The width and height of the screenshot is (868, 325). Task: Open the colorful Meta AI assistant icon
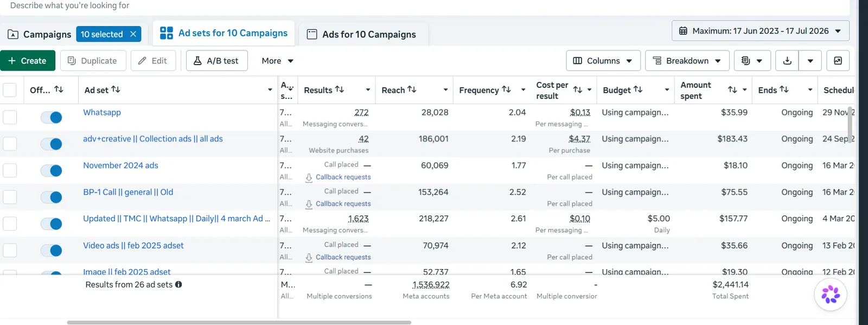click(831, 295)
